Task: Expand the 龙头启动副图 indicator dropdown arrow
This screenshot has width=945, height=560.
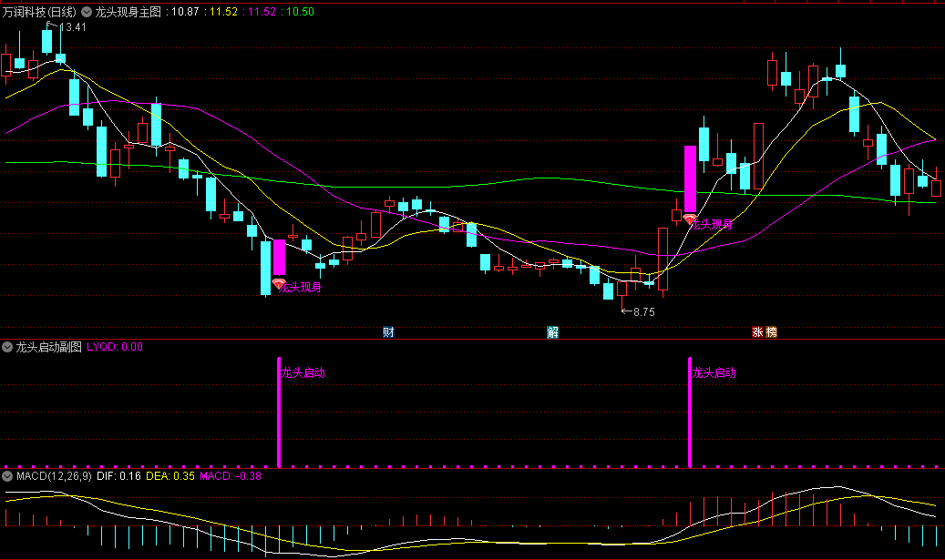Action: point(7,347)
